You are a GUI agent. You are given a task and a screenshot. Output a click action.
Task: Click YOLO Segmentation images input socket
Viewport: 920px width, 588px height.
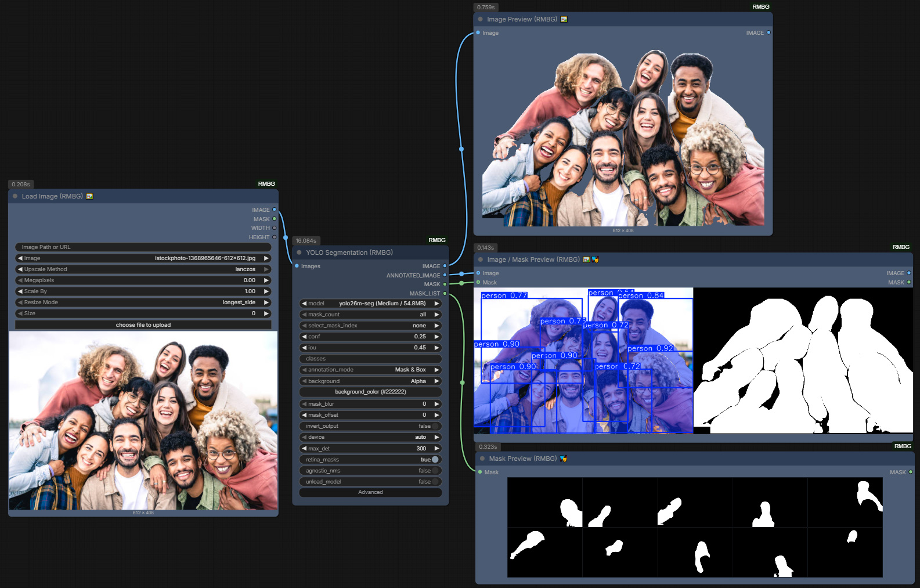(x=297, y=266)
